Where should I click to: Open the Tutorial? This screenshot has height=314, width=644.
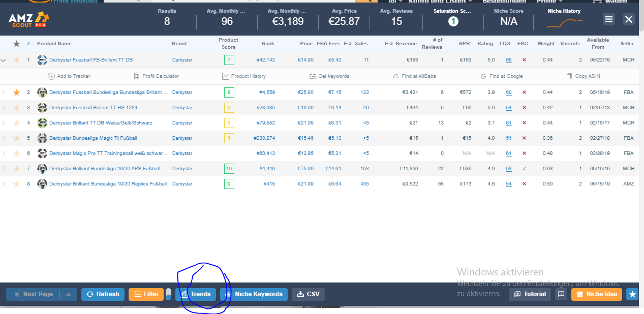point(530,294)
